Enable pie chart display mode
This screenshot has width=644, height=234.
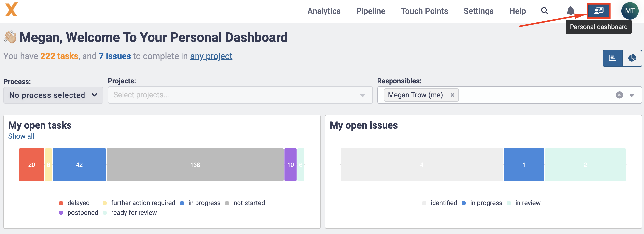pyautogui.click(x=632, y=58)
